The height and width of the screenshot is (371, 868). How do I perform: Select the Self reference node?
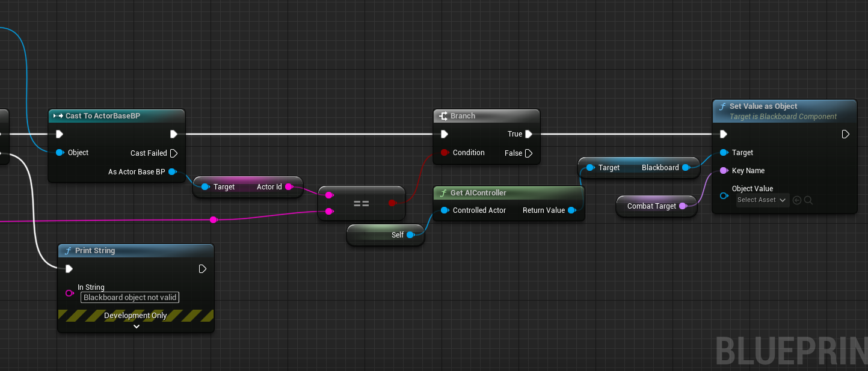386,235
